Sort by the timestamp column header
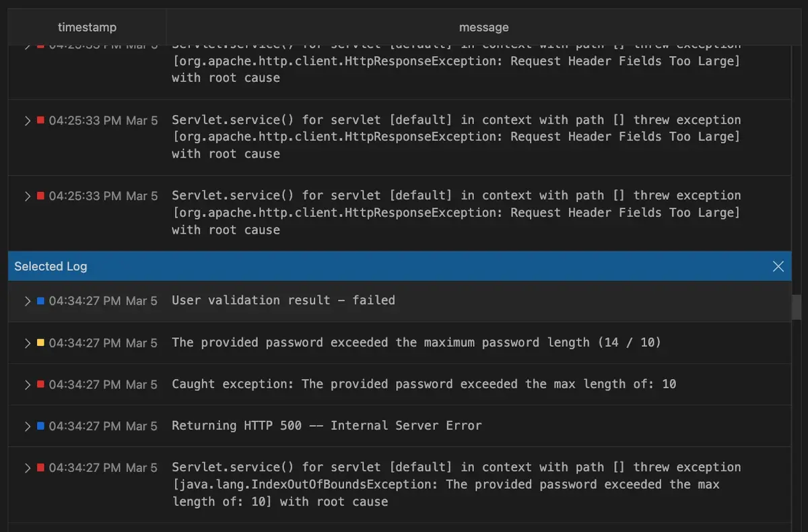Viewport: 808px width, 532px height. pos(87,28)
